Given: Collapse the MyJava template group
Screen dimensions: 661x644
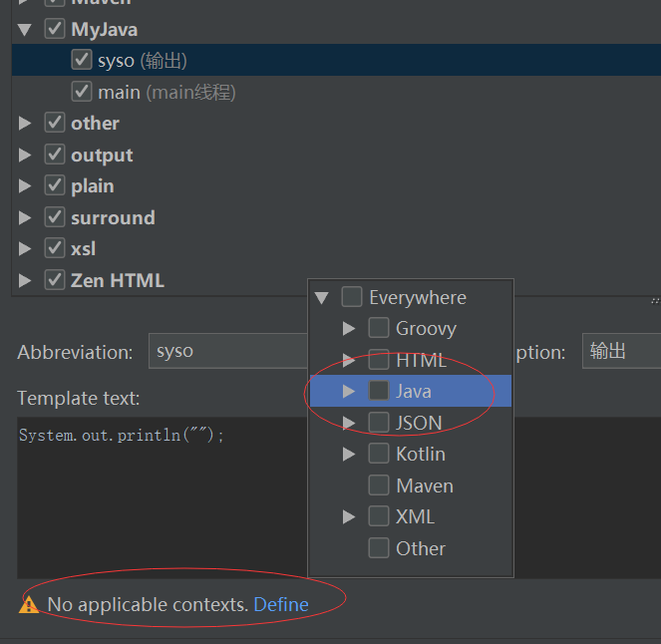Looking at the screenshot, I should (25, 30).
